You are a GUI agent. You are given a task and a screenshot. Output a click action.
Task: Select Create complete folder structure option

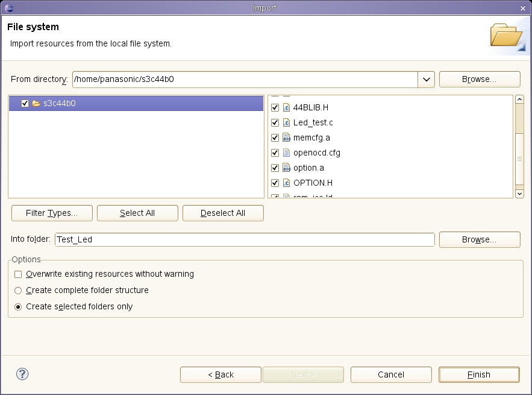click(18, 291)
